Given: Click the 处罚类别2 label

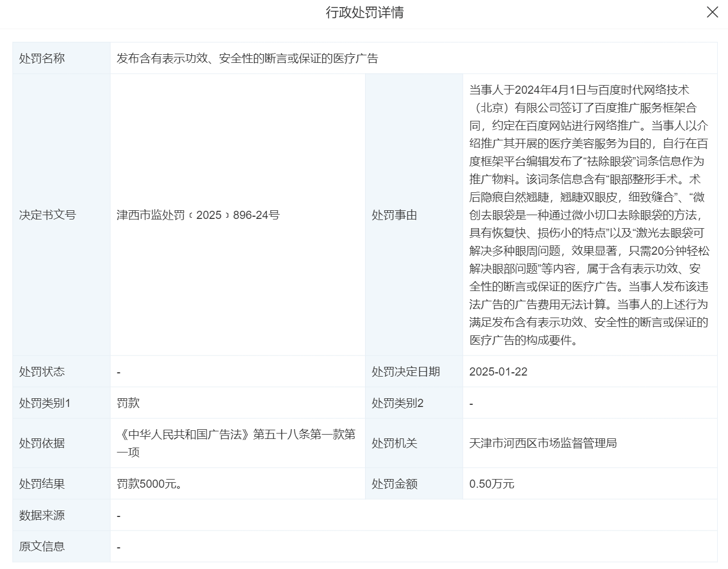Looking at the screenshot, I should [x=398, y=403].
